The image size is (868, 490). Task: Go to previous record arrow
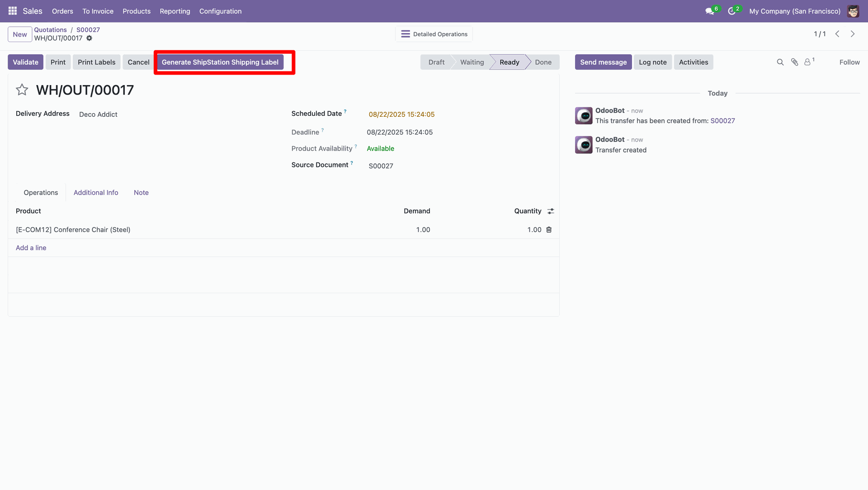837,34
